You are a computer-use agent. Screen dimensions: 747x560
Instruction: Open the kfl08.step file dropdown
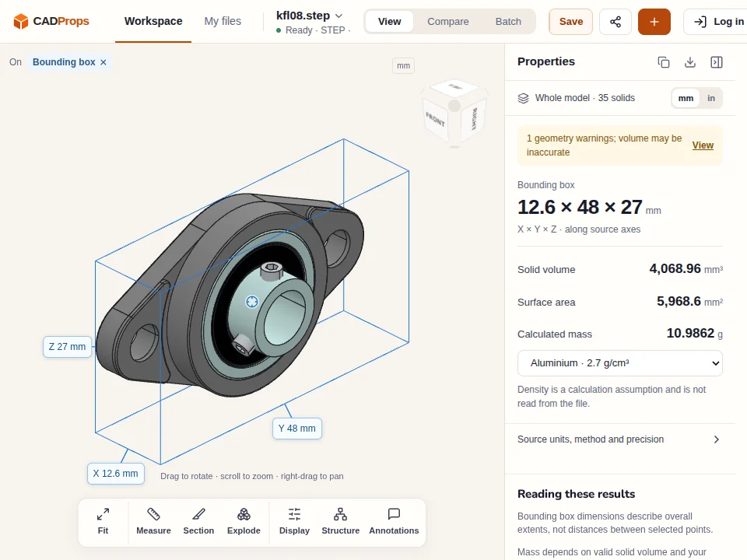click(x=309, y=16)
